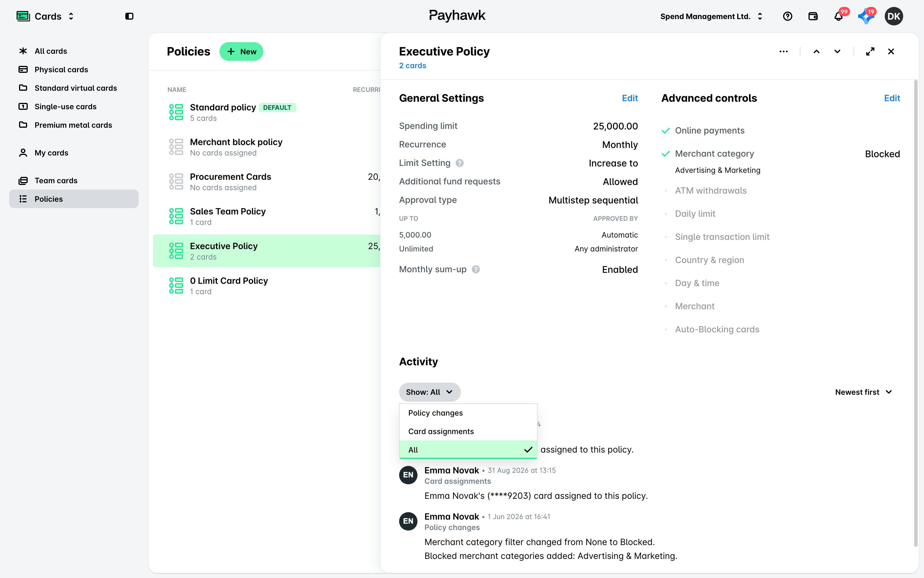
Task: Open the Spend Management Ltd. company switcher
Action: click(x=712, y=16)
